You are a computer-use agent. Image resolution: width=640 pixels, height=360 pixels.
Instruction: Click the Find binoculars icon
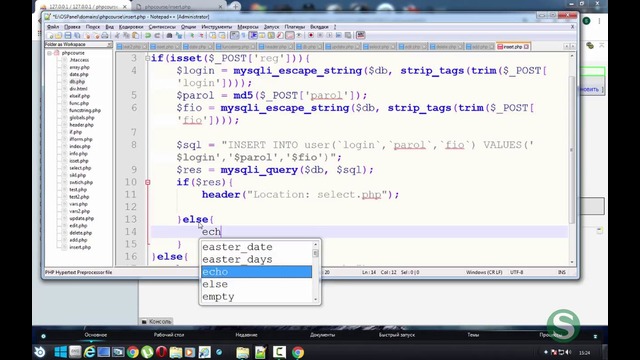[169, 36]
